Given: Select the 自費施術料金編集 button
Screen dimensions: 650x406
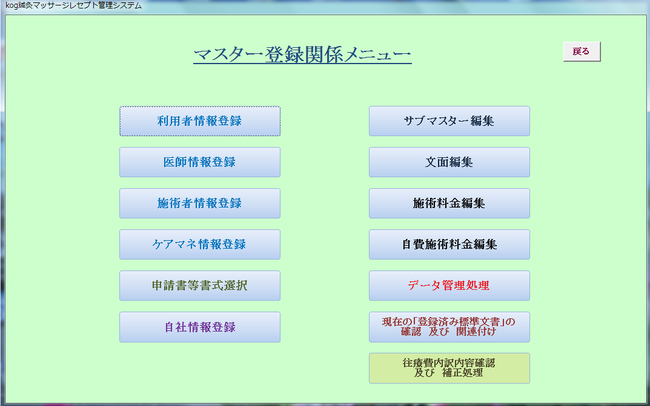Looking at the screenshot, I should pyautogui.click(x=449, y=244).
